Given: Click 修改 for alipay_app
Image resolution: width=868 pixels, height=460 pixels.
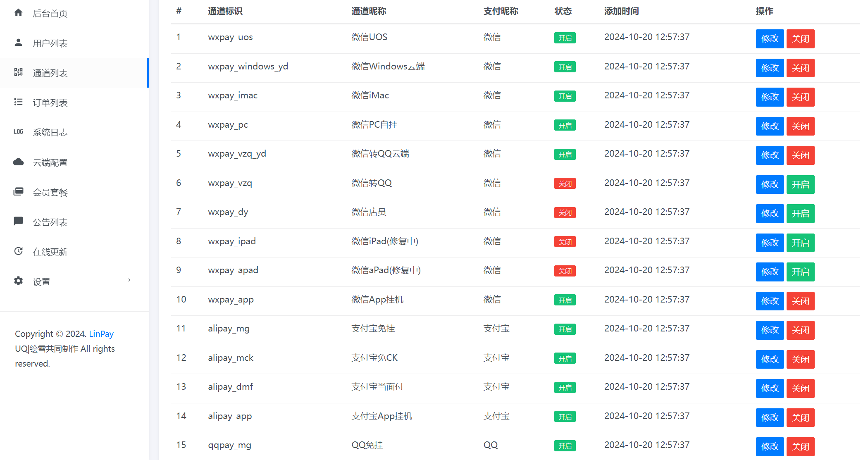Looking at the screenshot, I should pyautogui.click(x=770, y=417).
